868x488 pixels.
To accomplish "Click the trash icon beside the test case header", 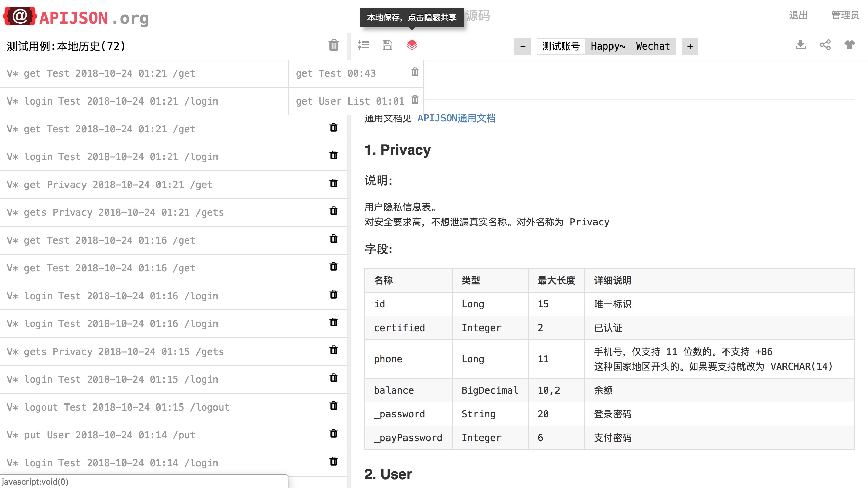I will tap(334, 45).
